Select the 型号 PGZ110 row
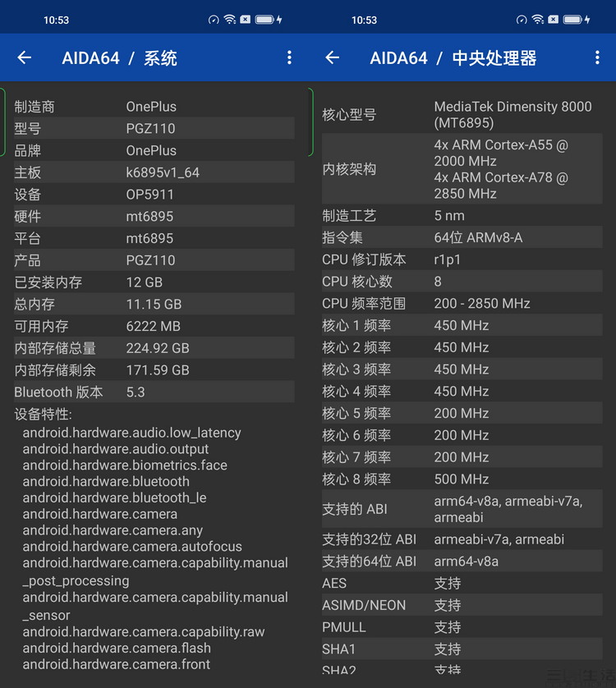This screenshot has width=616, height=688. (x=154, y=128)
